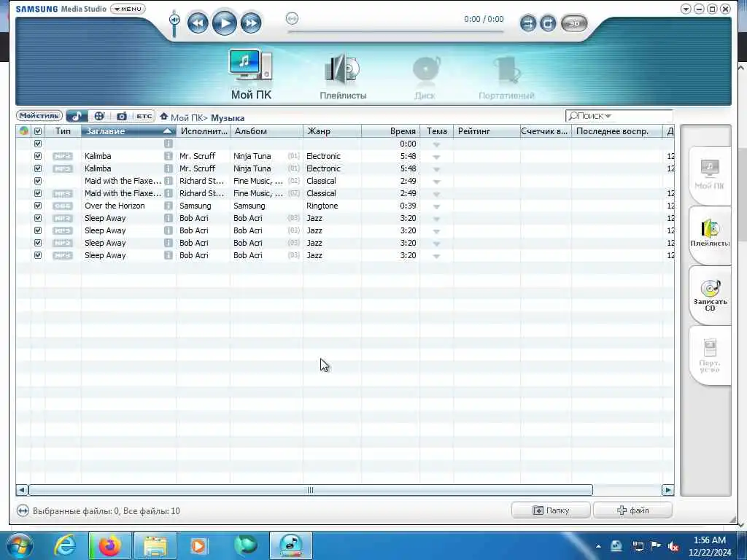
Task: Adjust the volume slider
Action: click(x=175, y=24)
